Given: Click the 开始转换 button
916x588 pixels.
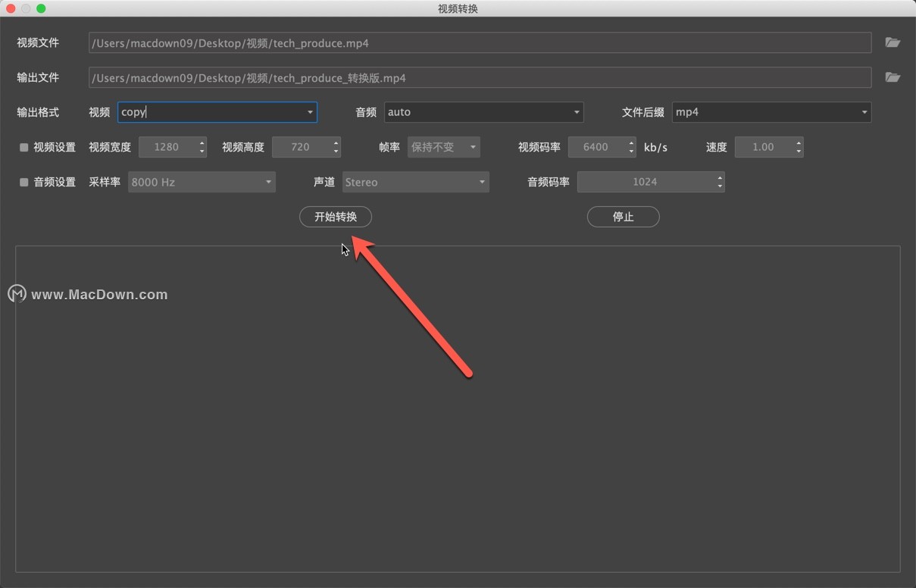Looking at the screenshot, I should point(336,217).
